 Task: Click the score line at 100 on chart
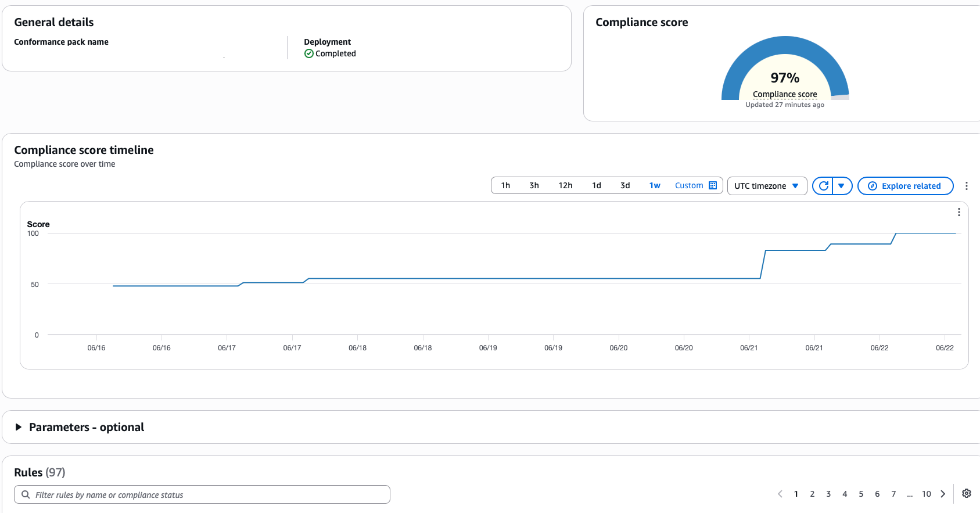point(926,233)
